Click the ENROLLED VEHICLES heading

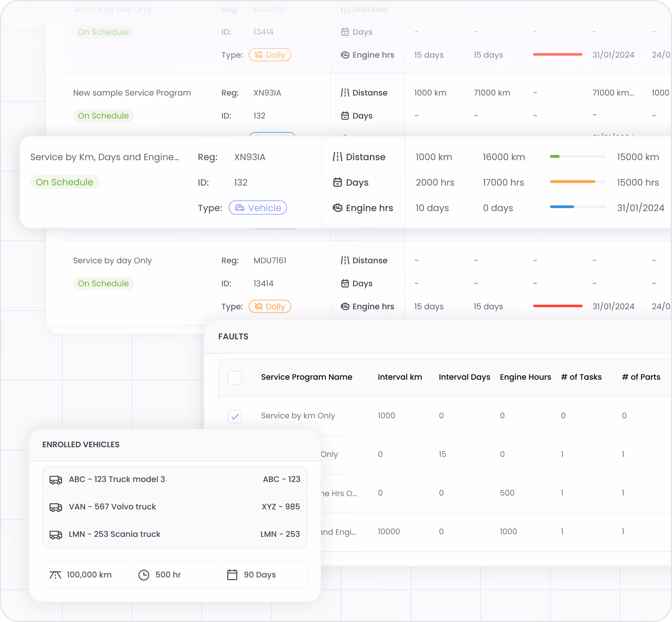click(81, 444)
